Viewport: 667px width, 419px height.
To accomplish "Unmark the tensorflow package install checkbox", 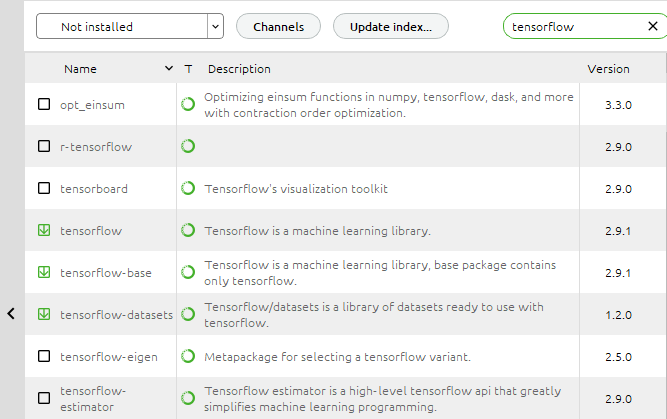I will pos(44,230).
